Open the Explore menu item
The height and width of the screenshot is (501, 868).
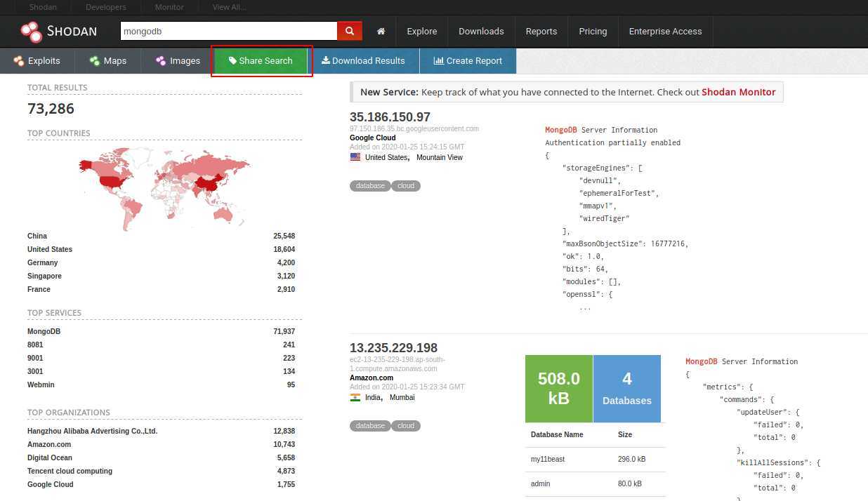(422, 32)
